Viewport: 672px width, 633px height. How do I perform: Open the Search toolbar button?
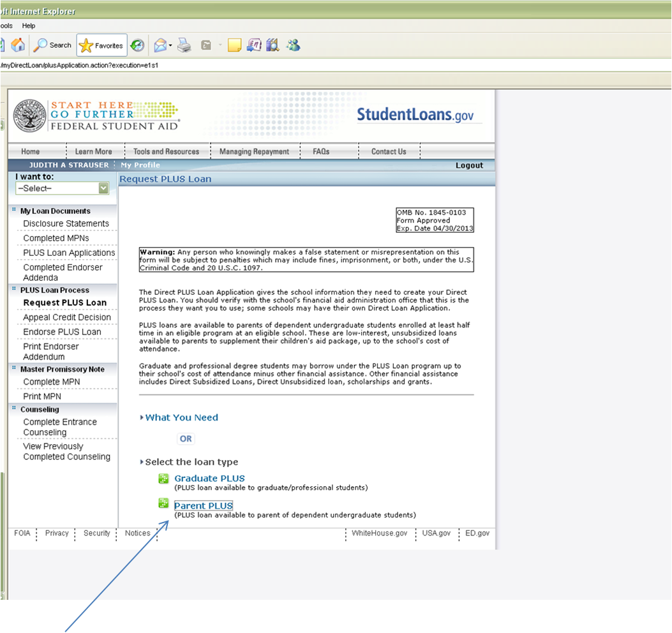point(53,45)
